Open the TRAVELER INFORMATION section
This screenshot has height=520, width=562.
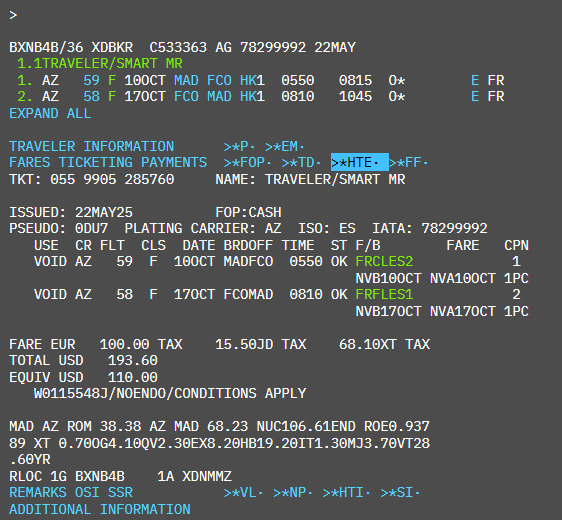[92, 147]
